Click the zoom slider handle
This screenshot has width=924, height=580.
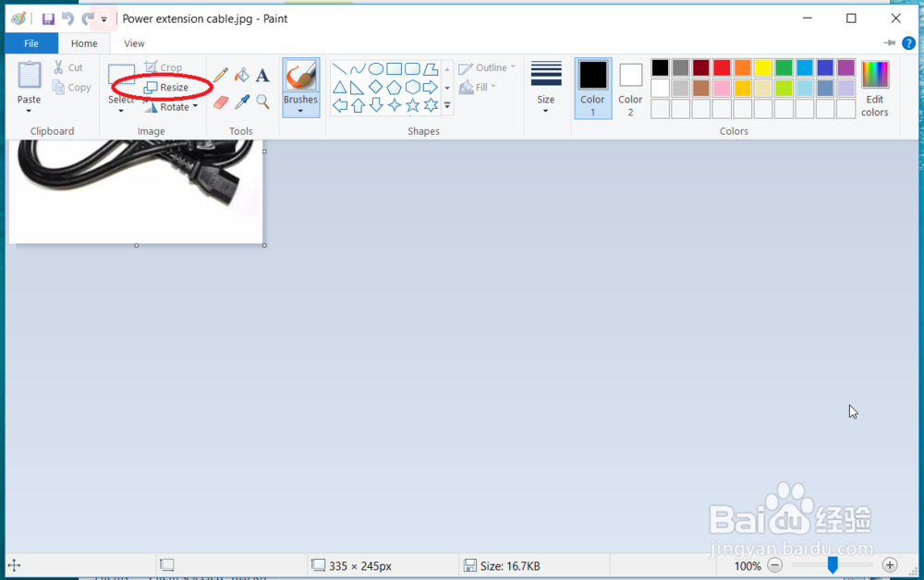[x=833, y=565]
